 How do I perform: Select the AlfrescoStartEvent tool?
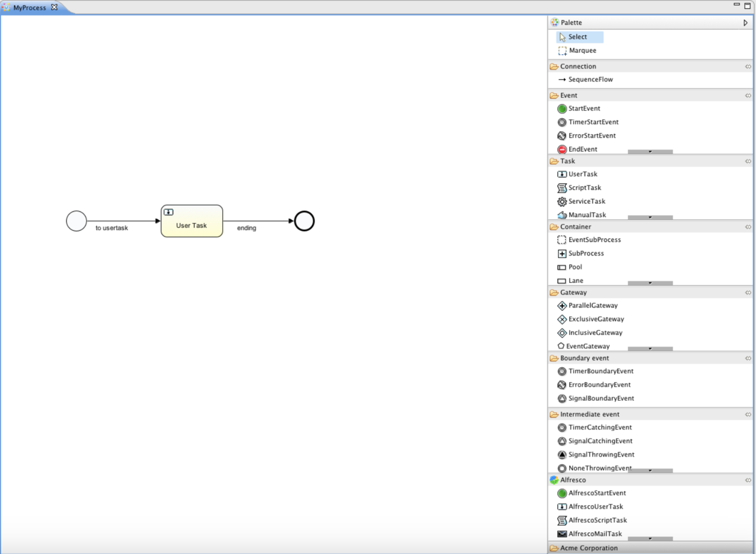click(592, 493)
